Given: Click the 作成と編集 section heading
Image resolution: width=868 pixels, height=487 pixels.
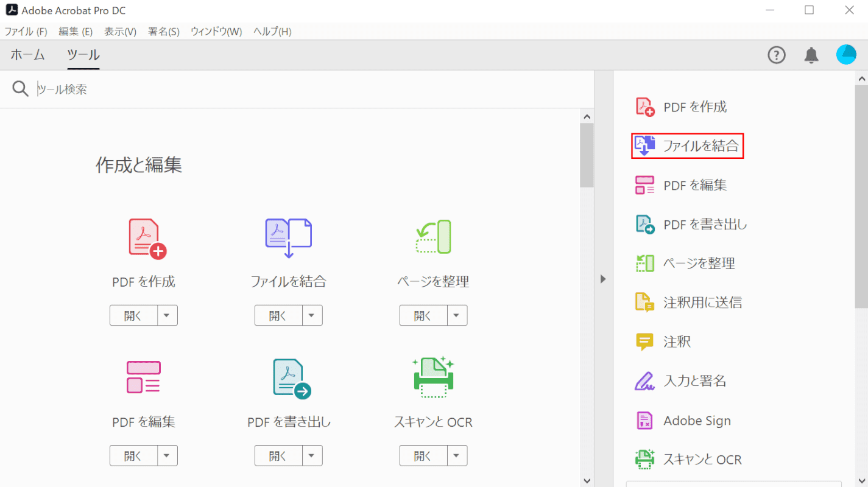Looking at the screenshot, I should tap(139, 165).
